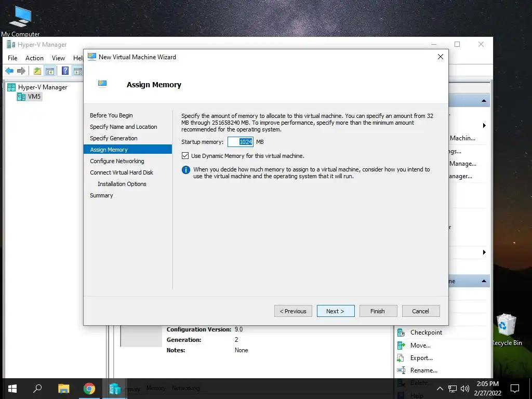Screen dimensions: 532x399
Task: Click the Show/Hide Console Tree toolbar icon
Action: 50,71
